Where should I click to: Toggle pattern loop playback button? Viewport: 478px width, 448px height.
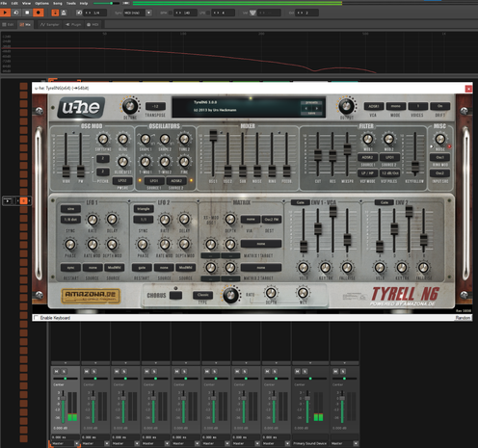pos(16,13)
